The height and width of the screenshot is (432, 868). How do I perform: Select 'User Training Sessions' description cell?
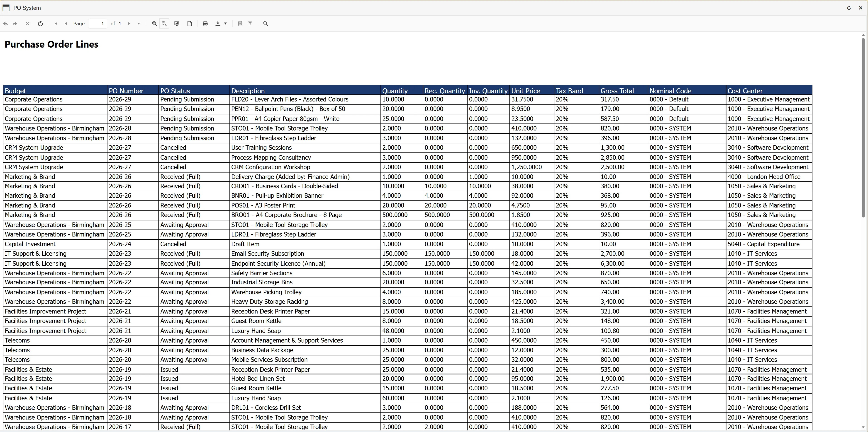pos(305,147)
